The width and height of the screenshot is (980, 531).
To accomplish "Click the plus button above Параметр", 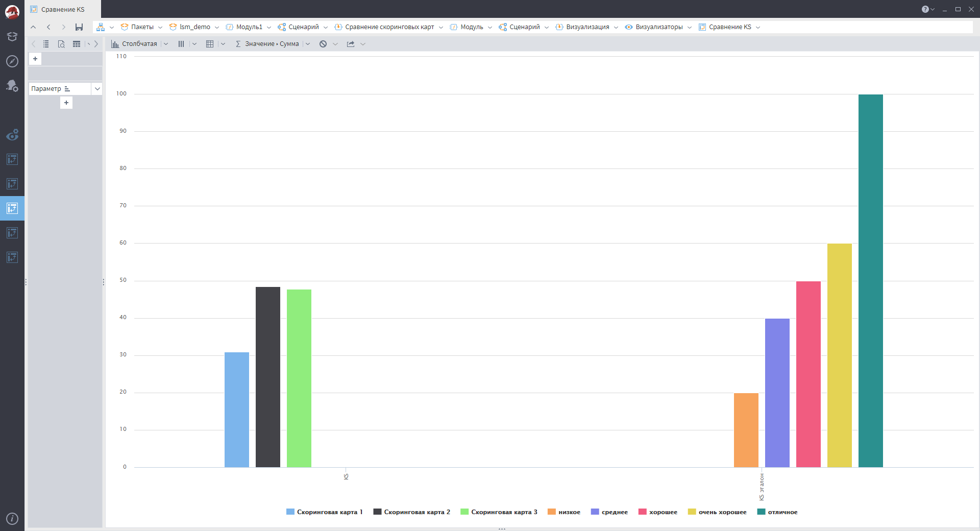I will tap(35, 59).
